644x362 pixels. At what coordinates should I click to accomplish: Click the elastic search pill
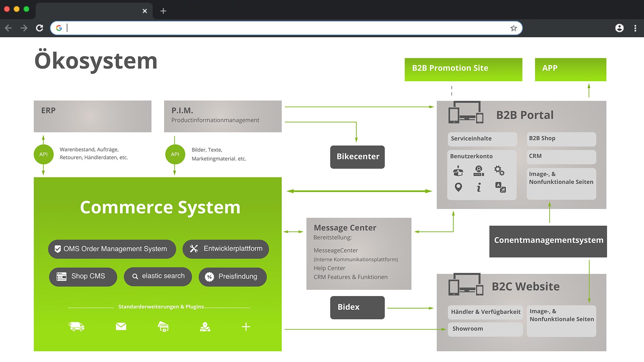point(158,277)
